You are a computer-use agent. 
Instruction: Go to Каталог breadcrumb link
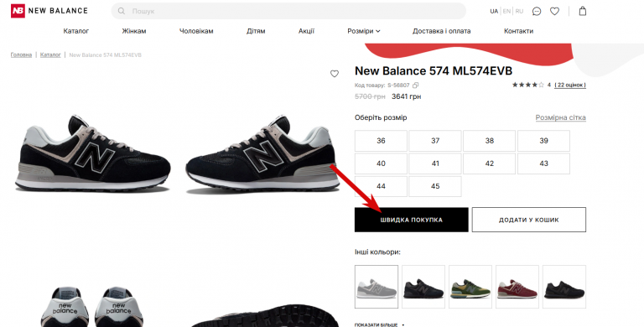50,54
